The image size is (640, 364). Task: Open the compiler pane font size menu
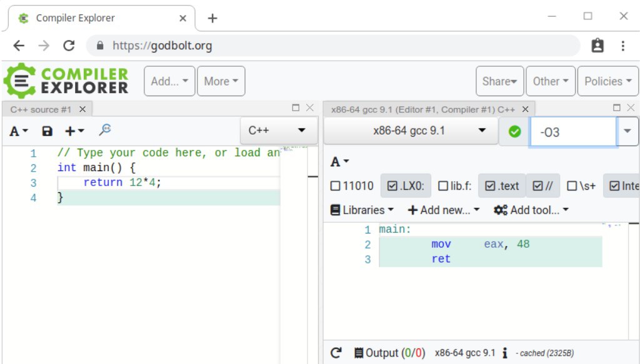[x=339, y=162]
